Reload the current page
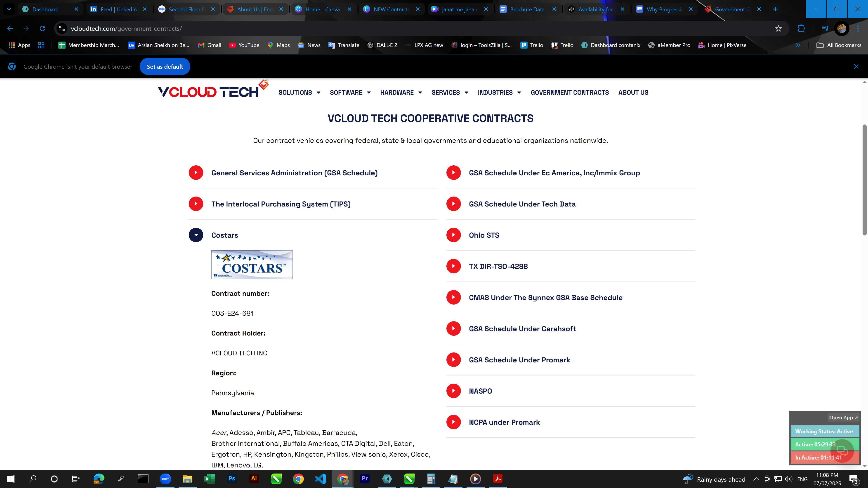The image size is (868, 488). (x=42, y=29)
